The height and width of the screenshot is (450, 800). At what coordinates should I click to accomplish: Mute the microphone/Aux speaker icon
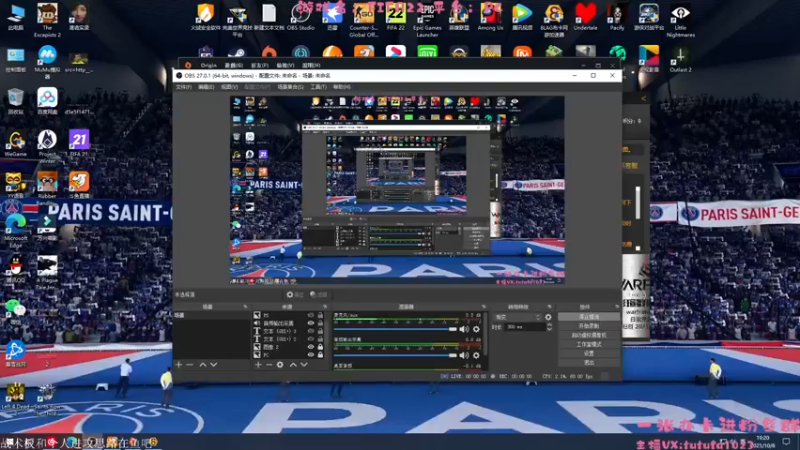(x=464, y=329)
